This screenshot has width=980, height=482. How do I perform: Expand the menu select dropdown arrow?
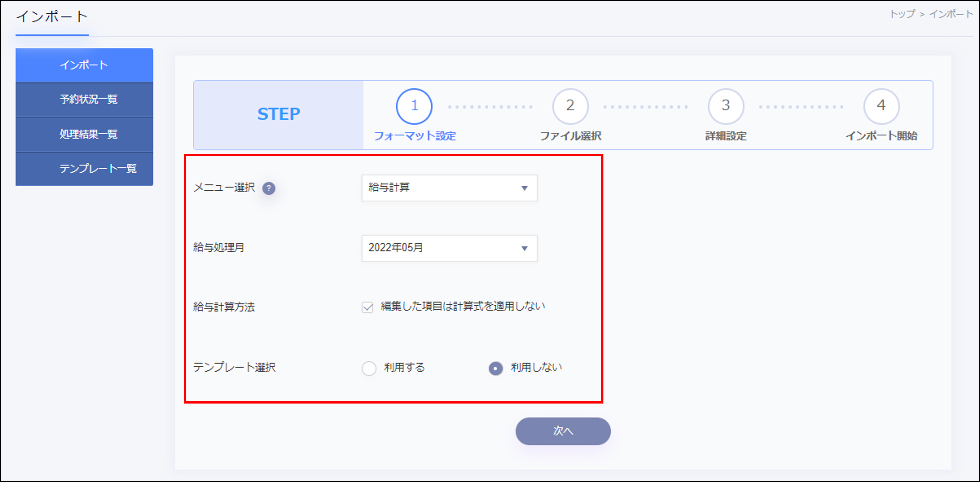coord(525,188)
